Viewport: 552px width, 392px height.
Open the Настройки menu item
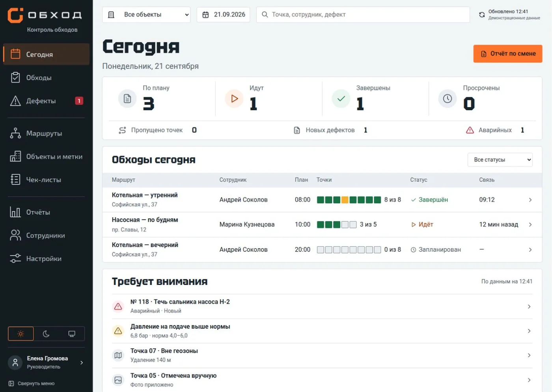(x=47, y=258)
